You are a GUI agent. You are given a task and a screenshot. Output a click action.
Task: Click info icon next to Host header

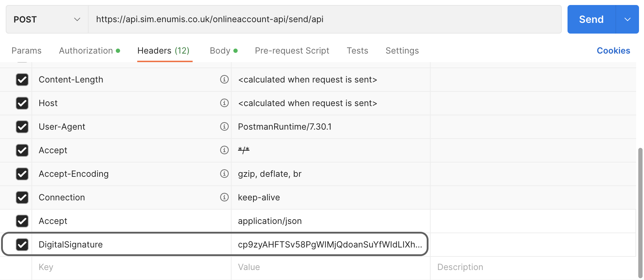(x=224, y=103)
